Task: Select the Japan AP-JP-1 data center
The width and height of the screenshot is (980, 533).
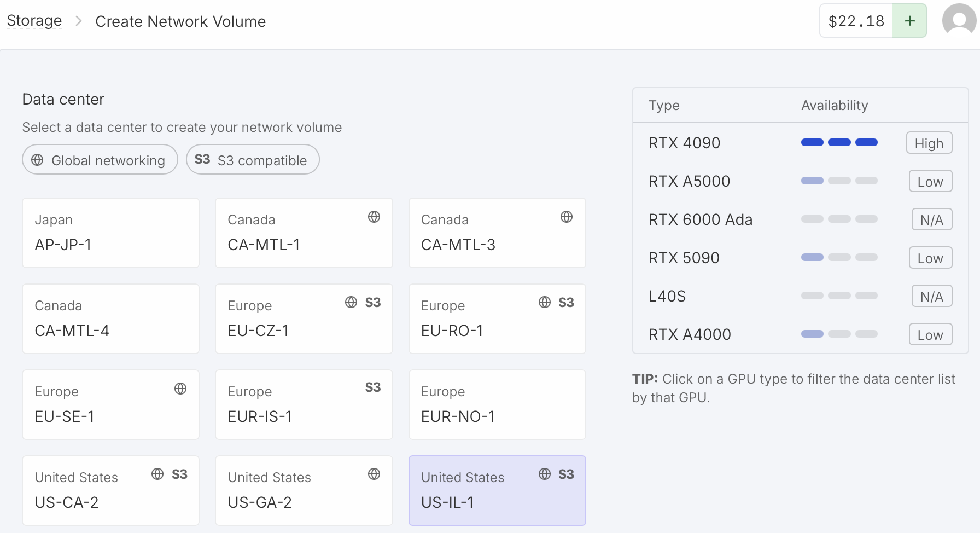Action: click(x=110, y=233)
